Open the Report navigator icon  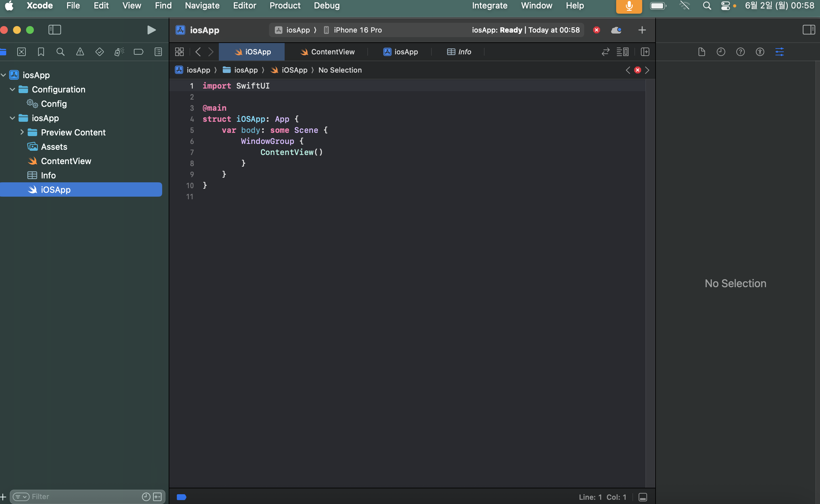[x=158, y=52]
